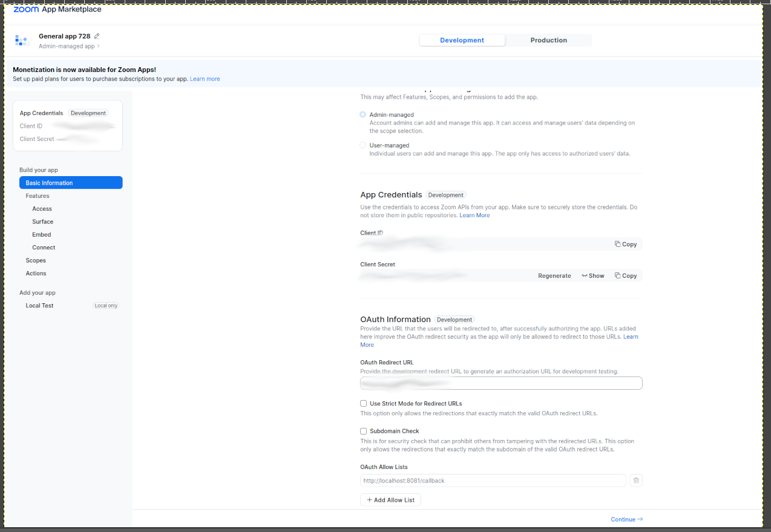
Task: Click Continue at the bottom
Action: [x=627, y=519]
